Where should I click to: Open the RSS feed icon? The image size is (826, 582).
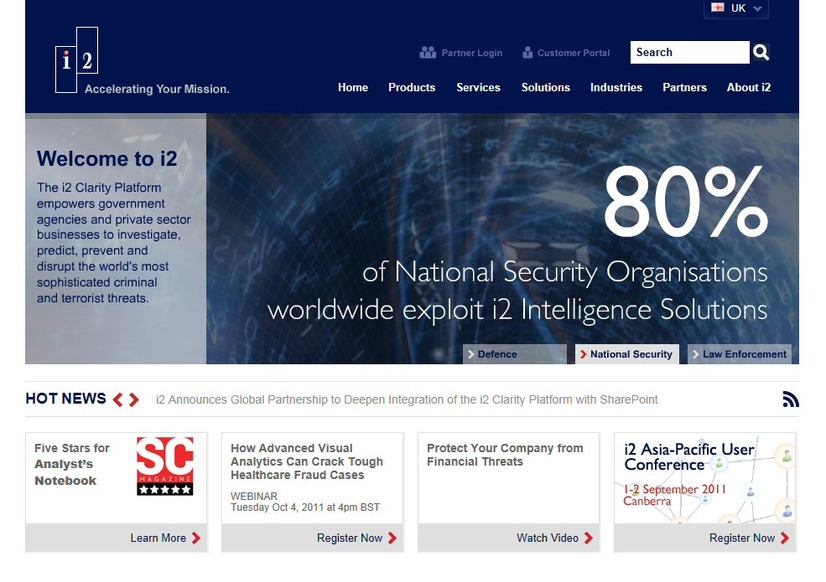(790, 399)
